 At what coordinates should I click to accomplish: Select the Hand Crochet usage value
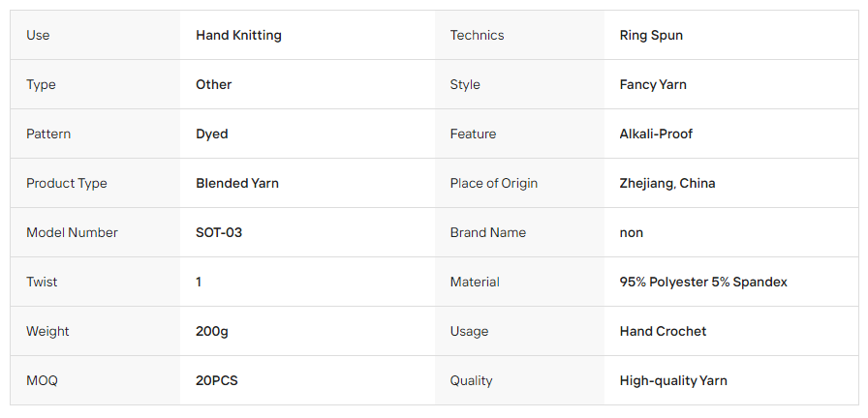coord(663,331)
